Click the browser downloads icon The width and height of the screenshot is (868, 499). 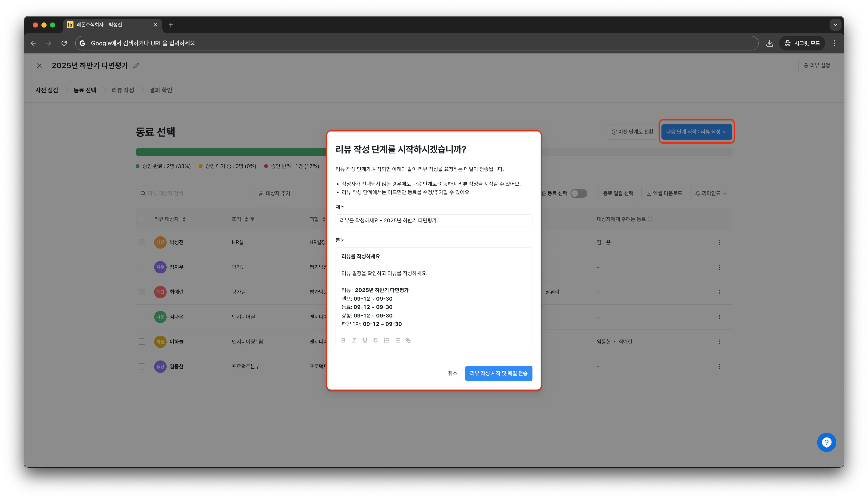[x=769, y=43]
